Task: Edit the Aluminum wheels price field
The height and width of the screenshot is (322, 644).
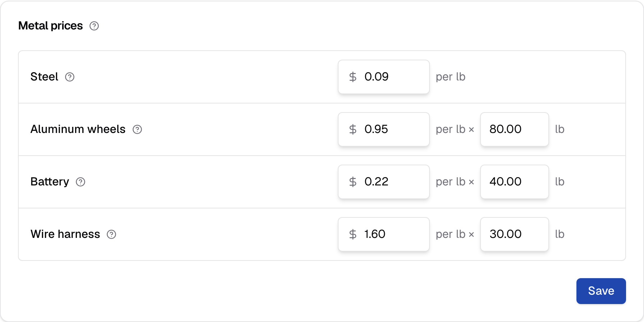Action: tap(384, 129)
